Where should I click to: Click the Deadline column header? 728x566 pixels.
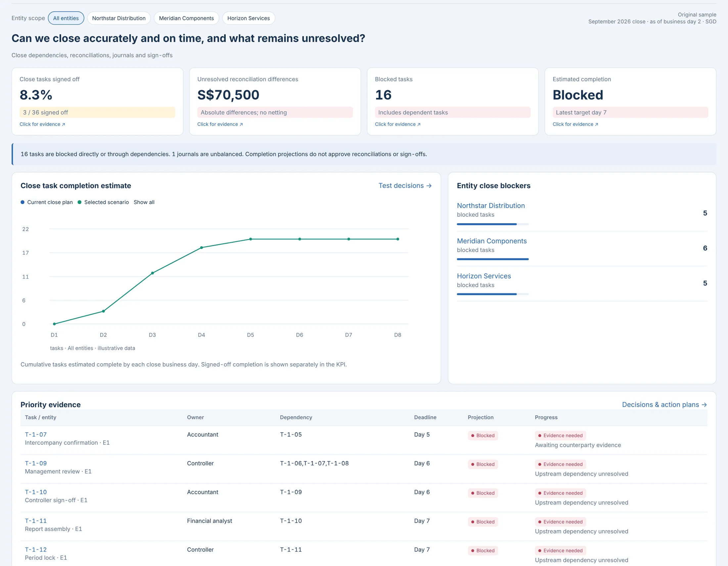pos(425,417)
